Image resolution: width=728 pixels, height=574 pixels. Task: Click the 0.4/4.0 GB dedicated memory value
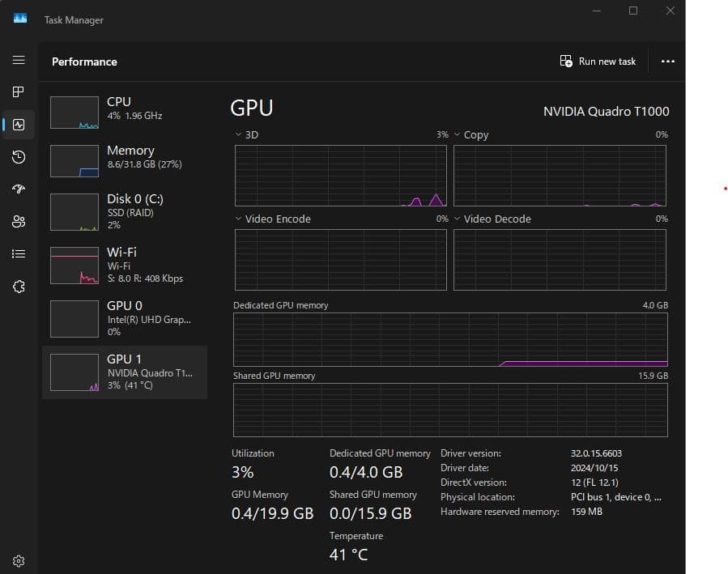(x=366, y=472)
